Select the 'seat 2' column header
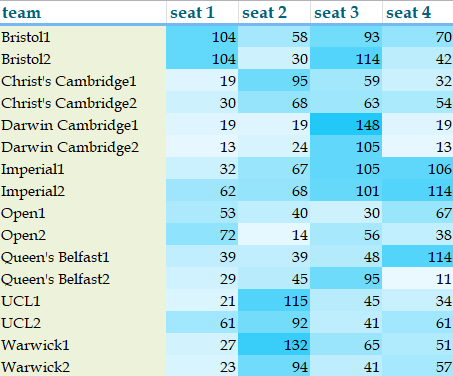This screenshot has height=376, width=453. click(274, 12)
